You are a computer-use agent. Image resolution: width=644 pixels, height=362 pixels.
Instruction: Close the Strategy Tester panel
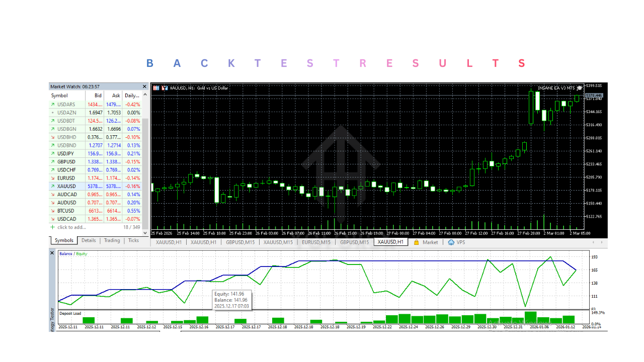click(x=52, y=253)
